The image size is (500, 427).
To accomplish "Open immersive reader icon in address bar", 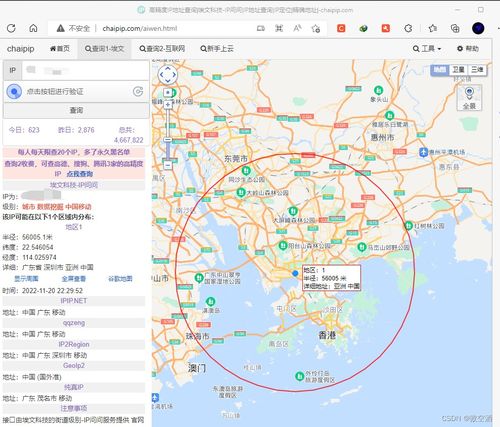I will point(261,29).
